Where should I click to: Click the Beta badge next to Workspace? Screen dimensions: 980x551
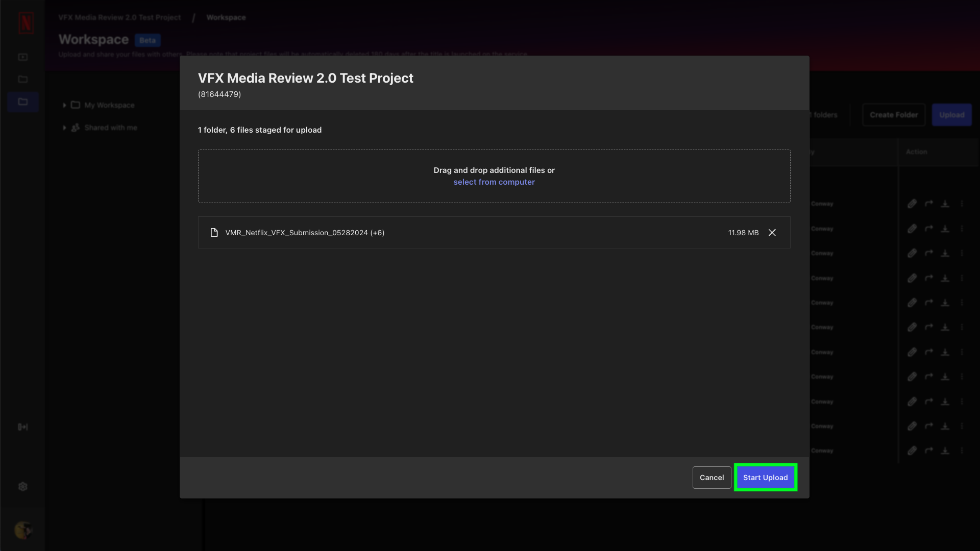[148, 40]
